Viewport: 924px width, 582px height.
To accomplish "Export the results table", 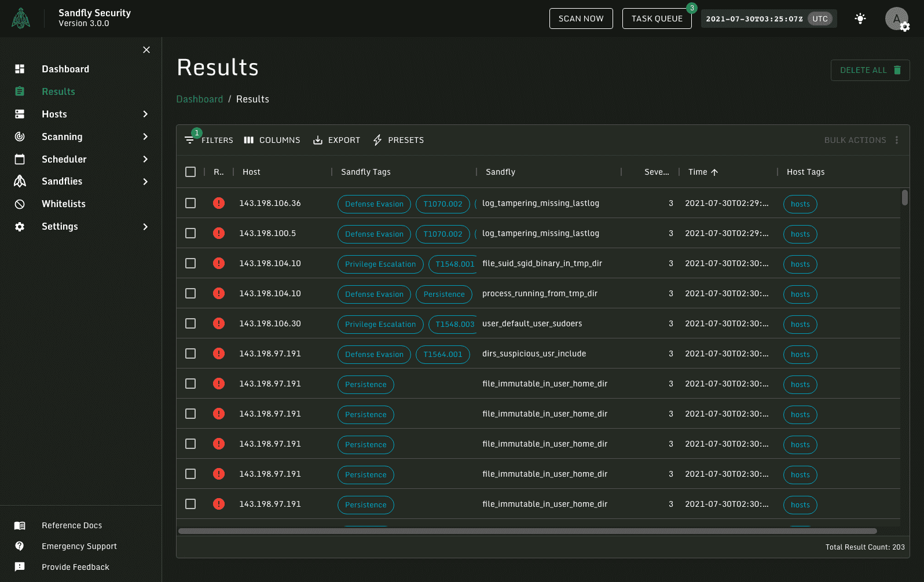I will coord(336,140).
